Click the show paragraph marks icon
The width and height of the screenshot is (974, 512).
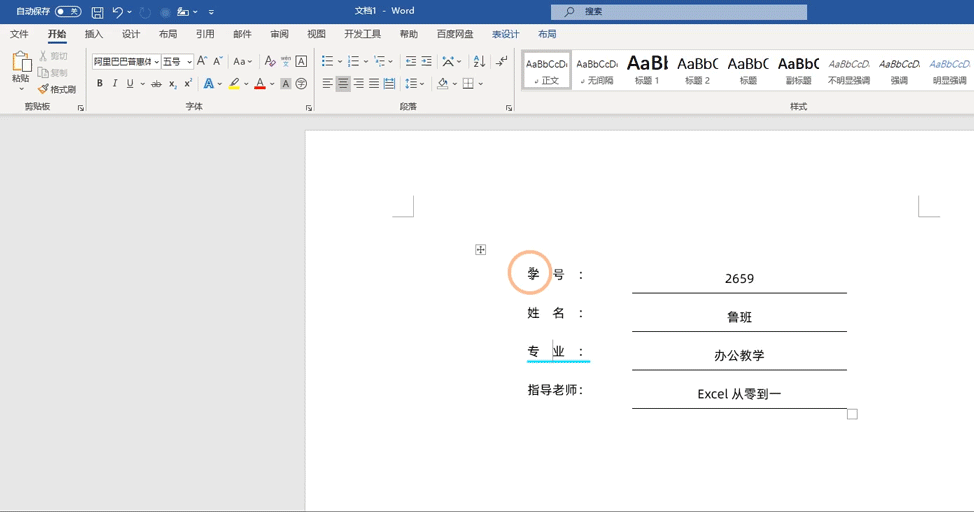click(x=501, y=62)
